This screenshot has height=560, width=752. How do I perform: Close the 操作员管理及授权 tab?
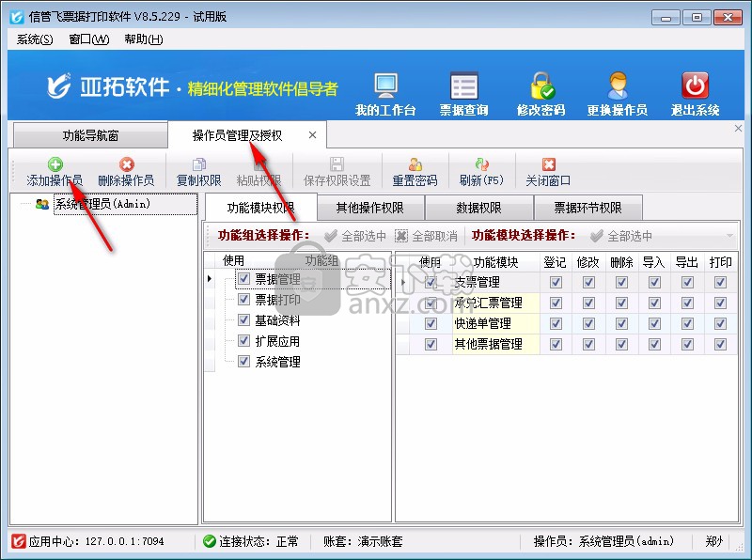[x=313, y=135]
